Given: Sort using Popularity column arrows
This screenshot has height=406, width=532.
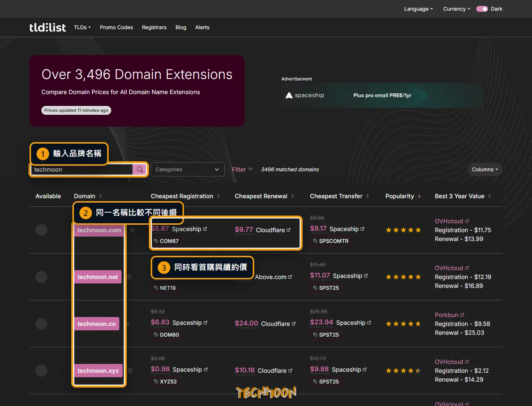Looking at the screenshot, I should (x=419, y=196).
